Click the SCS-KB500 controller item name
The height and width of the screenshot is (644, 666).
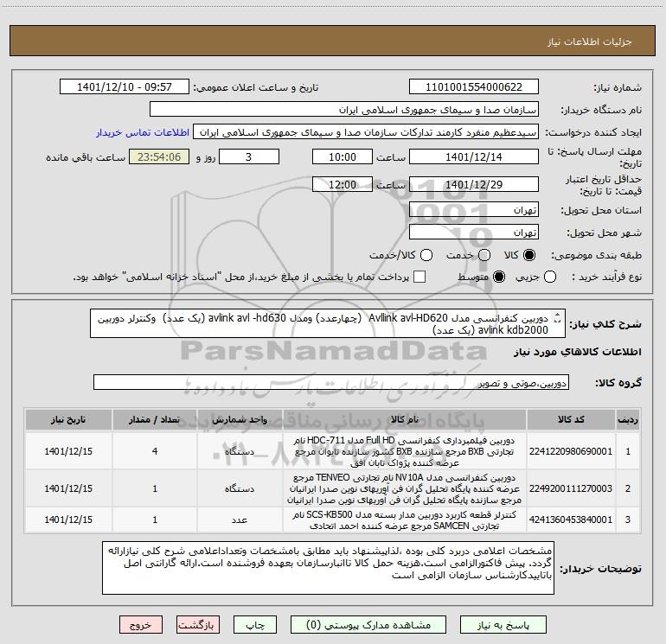405,520
